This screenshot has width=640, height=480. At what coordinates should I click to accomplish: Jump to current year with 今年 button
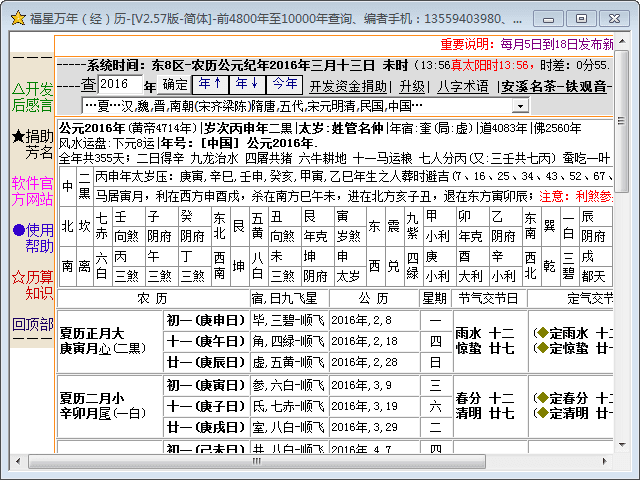[x=284, y=84]
